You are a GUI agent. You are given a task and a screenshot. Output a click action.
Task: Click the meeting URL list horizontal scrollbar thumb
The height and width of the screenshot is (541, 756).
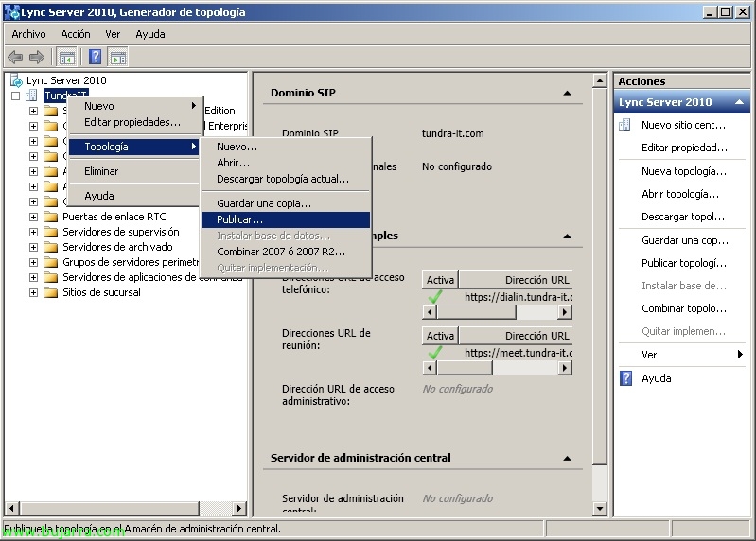465,368
